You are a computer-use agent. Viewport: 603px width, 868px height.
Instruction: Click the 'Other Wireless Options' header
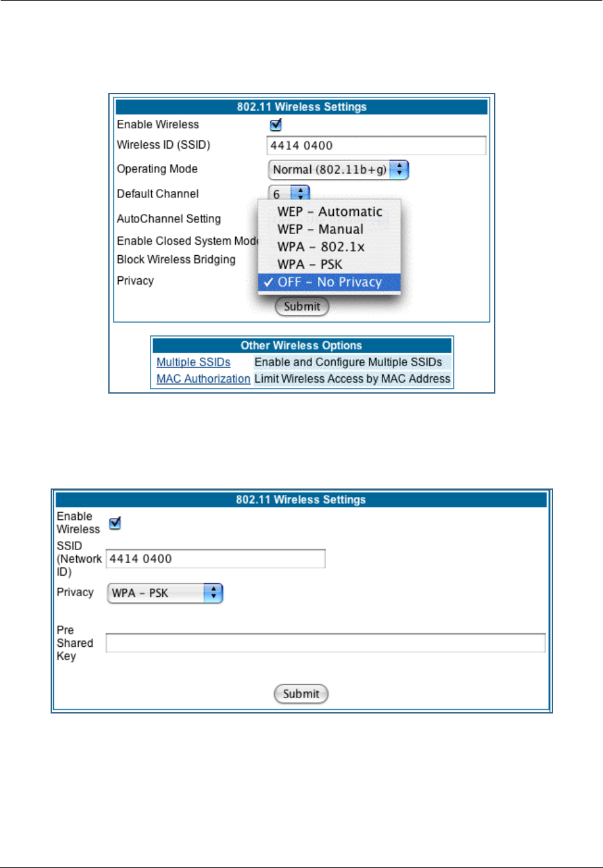coord(301,346)
